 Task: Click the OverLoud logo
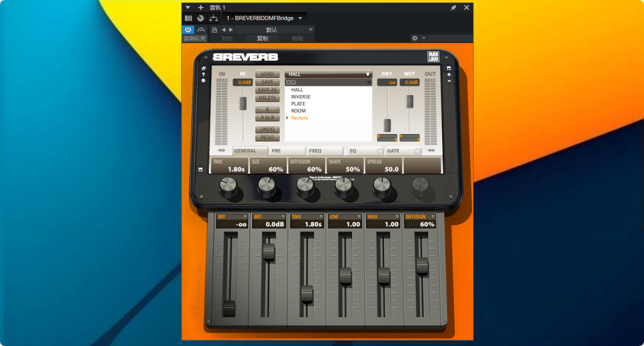tap(433, 57)
